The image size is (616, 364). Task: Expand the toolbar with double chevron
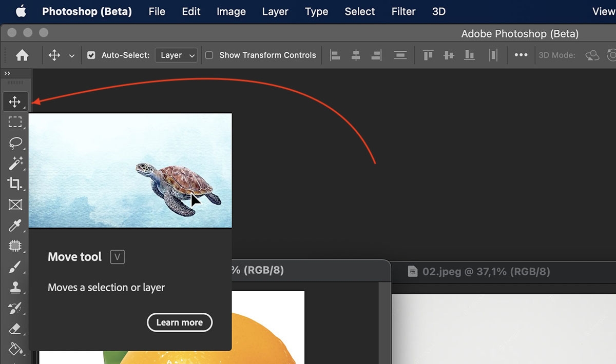click(7, 73)
